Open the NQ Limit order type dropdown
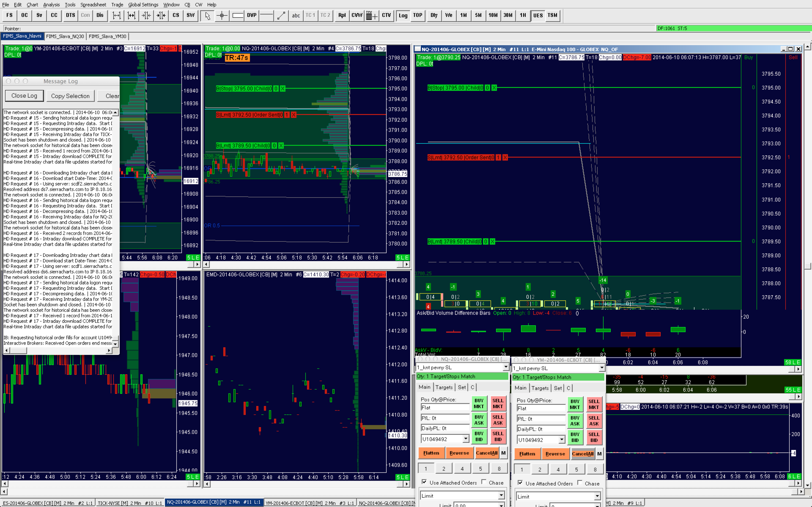The image size is (812, 507). click(501, 495)
